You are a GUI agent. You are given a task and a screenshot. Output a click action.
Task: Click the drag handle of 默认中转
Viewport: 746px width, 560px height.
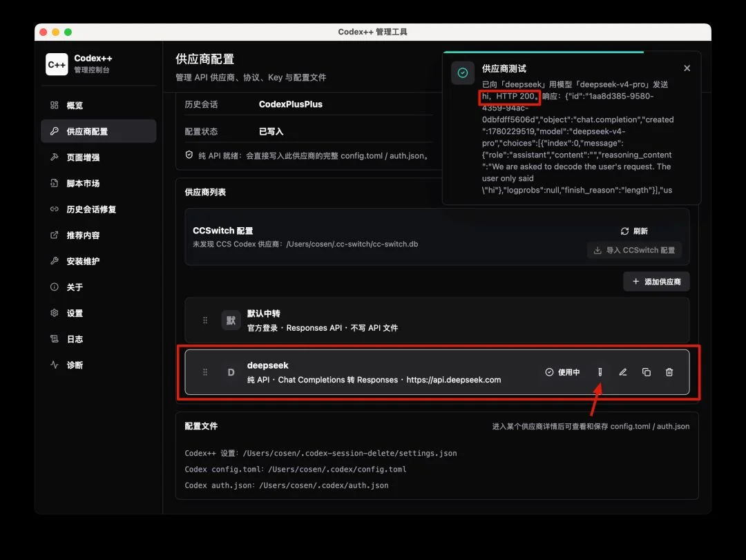point(205,320)
